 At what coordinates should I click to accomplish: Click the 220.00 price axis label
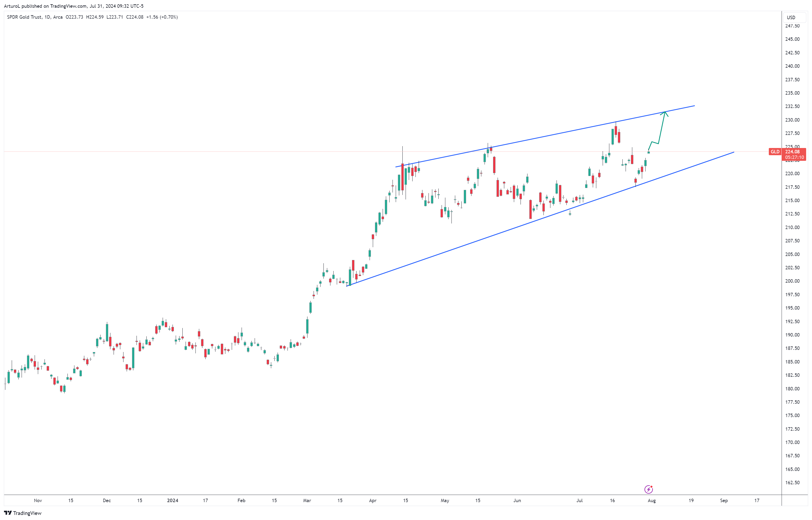coord(792,174)
